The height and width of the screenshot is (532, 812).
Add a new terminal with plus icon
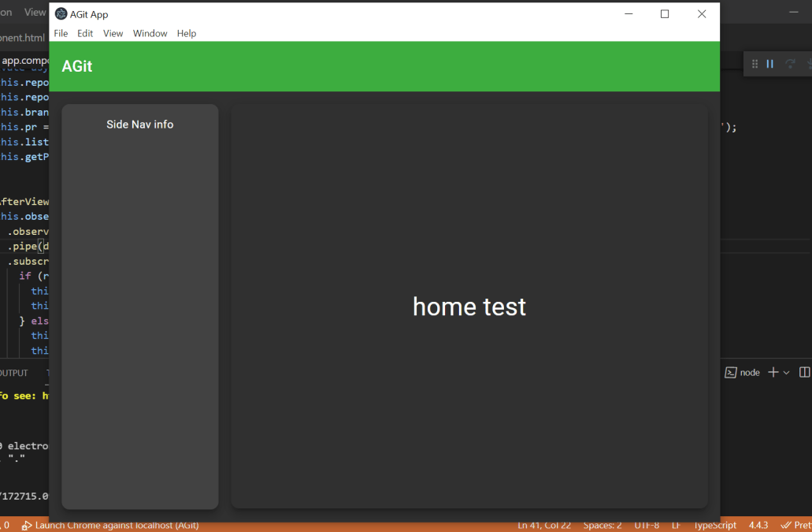pos(773,372)
